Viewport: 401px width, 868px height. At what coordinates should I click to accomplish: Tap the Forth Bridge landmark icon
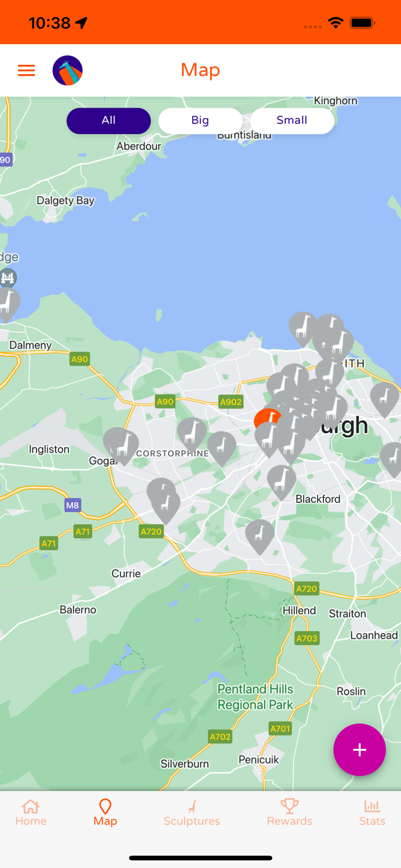(x=8, y=278)
